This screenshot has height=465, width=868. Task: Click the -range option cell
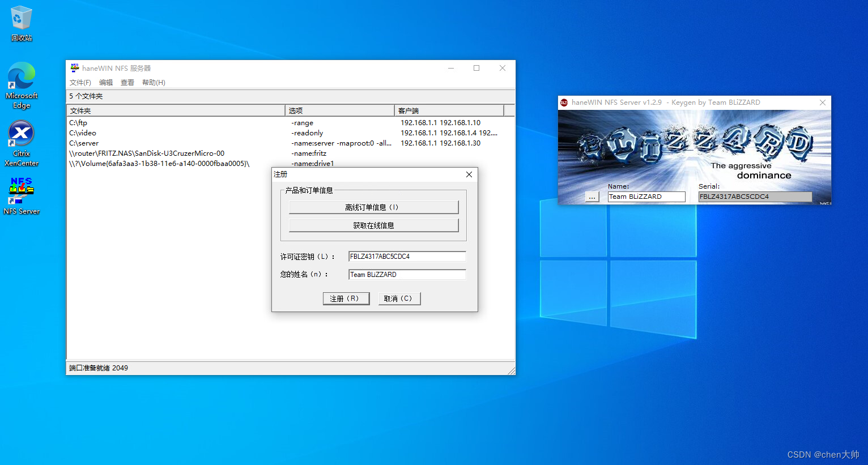tap(303, 123)
